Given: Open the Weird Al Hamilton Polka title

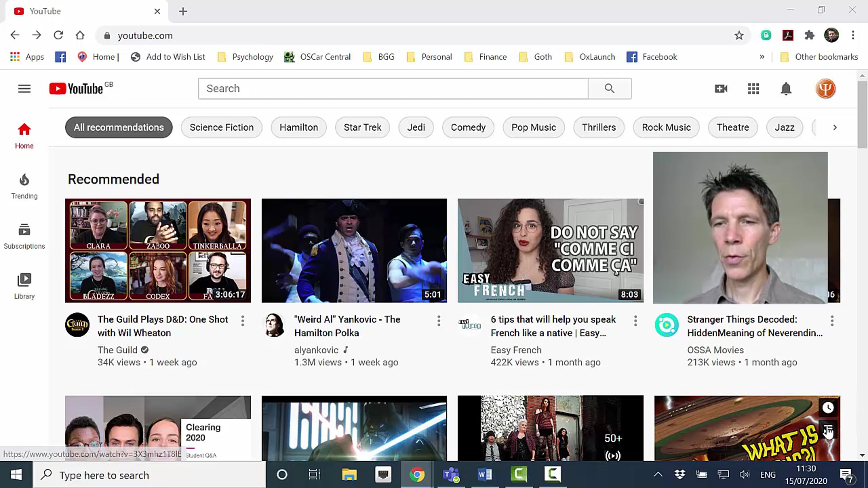Looking at the screenshot, I should (x=347, y=326).
